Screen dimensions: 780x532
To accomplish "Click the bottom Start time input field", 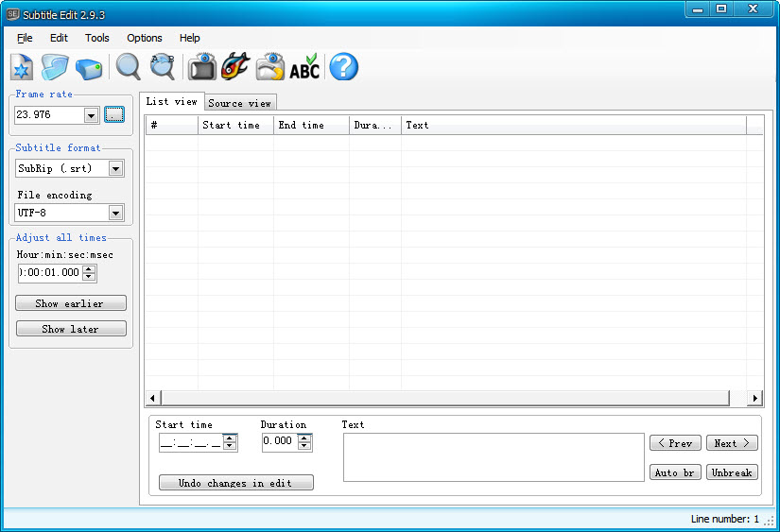I will 191,442.
